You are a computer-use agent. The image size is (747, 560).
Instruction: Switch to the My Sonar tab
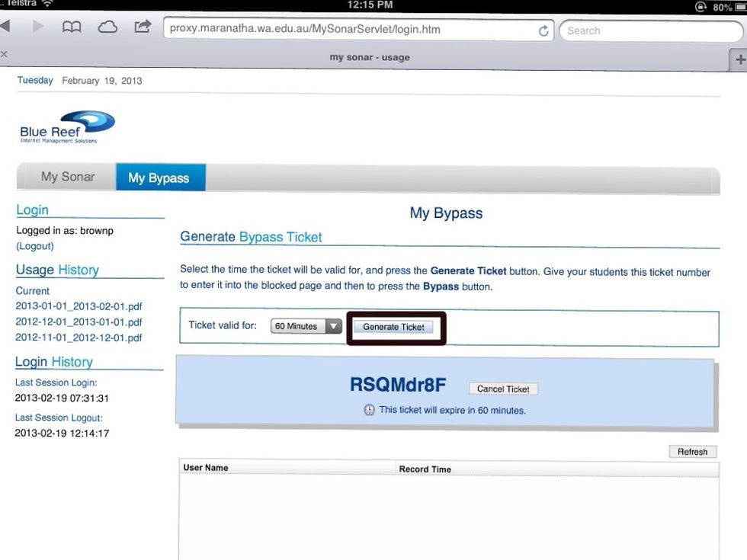coord(68,177)
